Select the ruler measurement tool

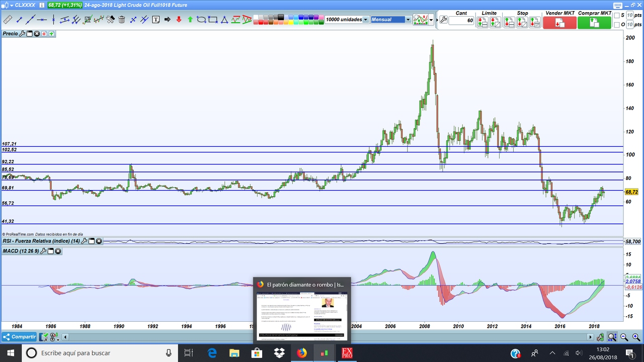click(8, 20)
